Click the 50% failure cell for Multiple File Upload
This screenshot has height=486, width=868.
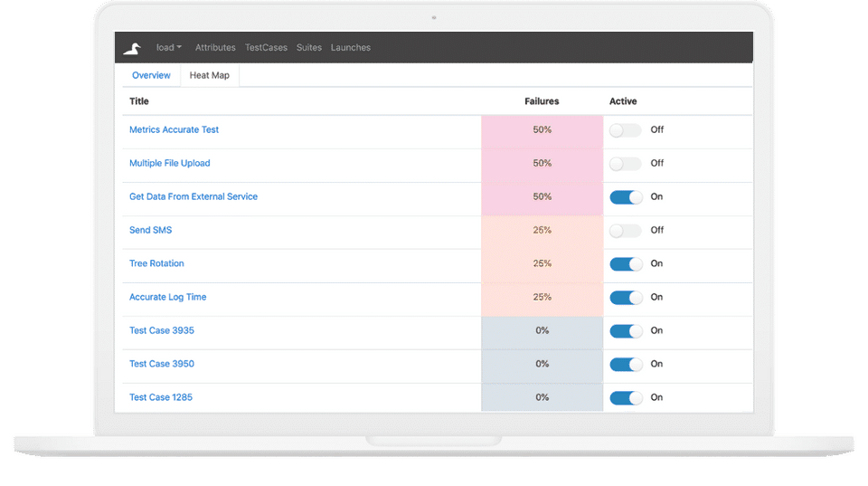point(542,164)
